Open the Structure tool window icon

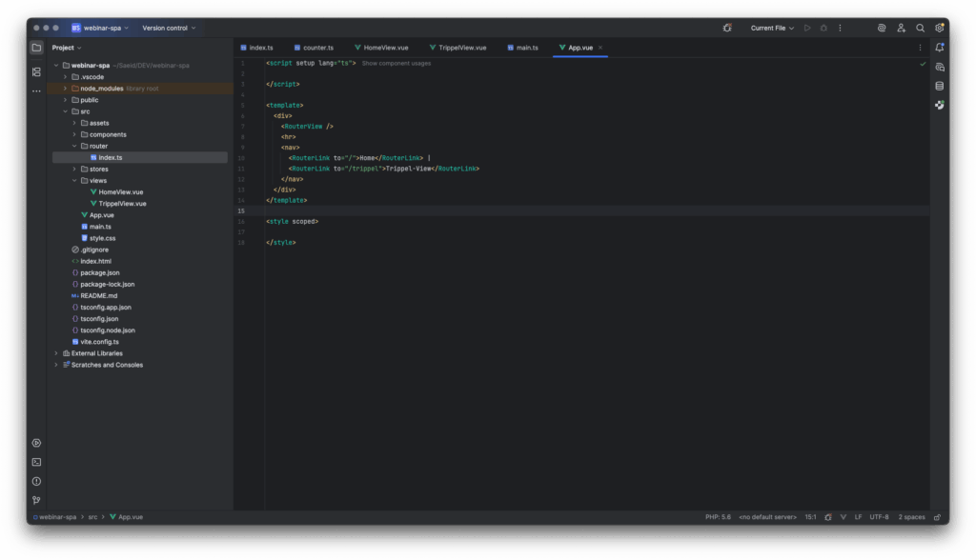pos(36,71)
